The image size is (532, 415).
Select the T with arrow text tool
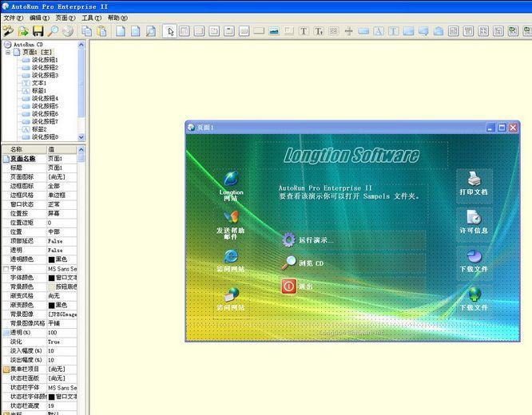(x=318, y=31)
